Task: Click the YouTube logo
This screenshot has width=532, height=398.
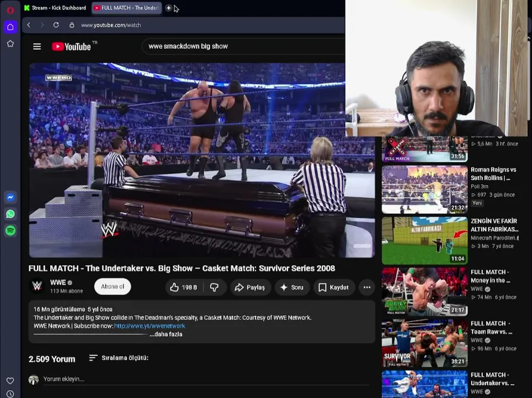Action: click(x=71, y=46)
